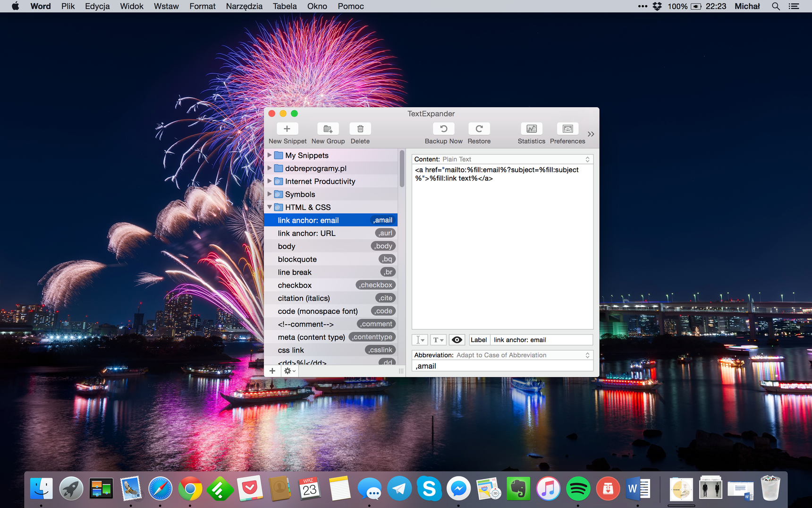Select the link anchor: URL snippet
This screenshot has height=508, width=812.
point(331,233)
